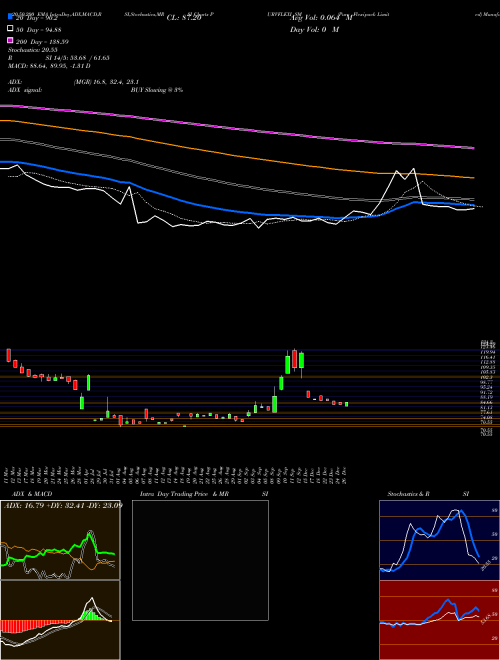Image resolution: width=500 pixels, height=660 pixels.
Task: Select the RSI 14/5 readout line
Action: point(59,58)
